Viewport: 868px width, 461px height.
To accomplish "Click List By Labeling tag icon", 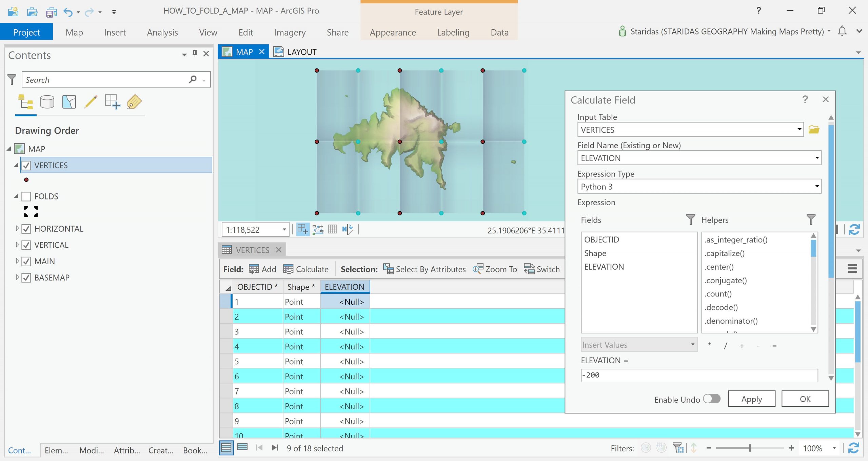I will coord(134,102).
